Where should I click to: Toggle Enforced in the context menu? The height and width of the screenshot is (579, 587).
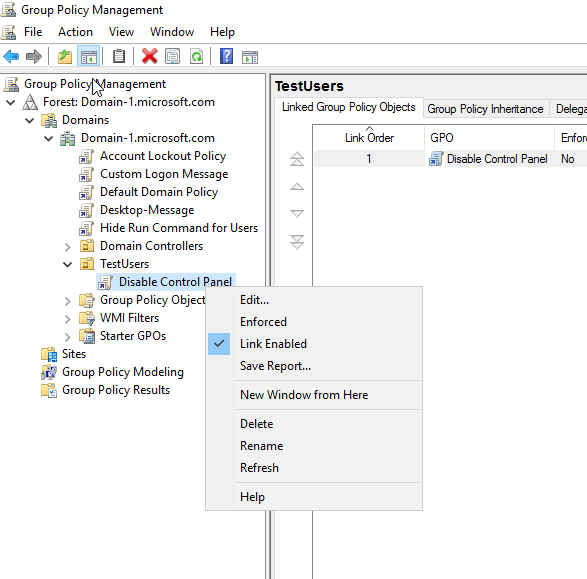pos(263,322)
